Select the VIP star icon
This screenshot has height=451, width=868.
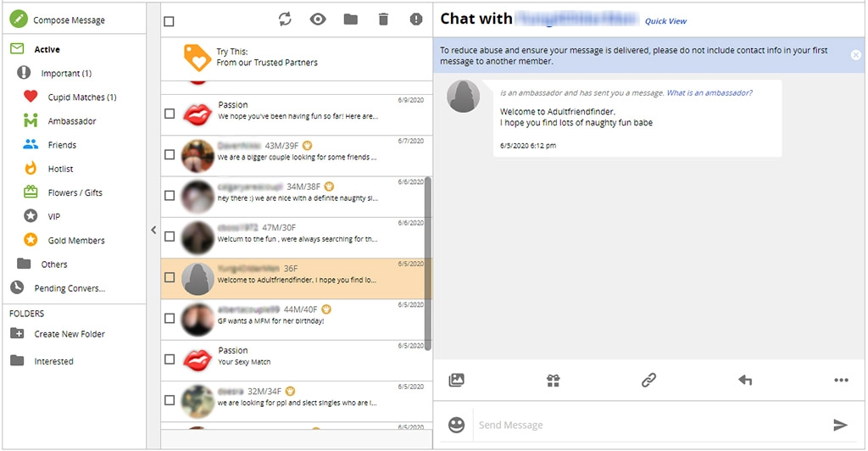[x=31, y=216]
